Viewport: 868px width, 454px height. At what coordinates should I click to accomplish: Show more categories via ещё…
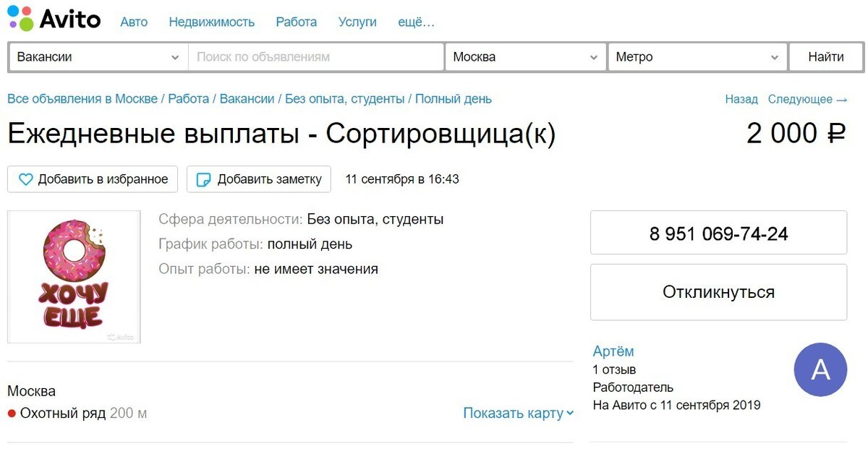point(416,22)
